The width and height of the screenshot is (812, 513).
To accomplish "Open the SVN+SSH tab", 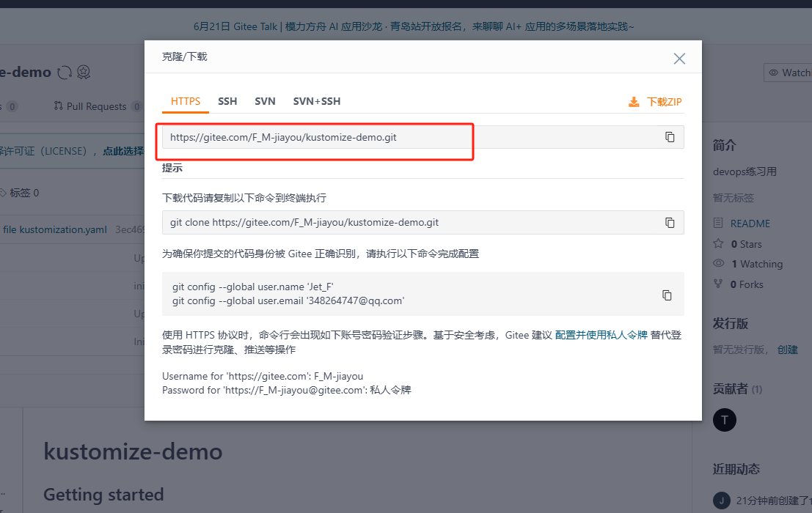I will (x=316, y=101).
